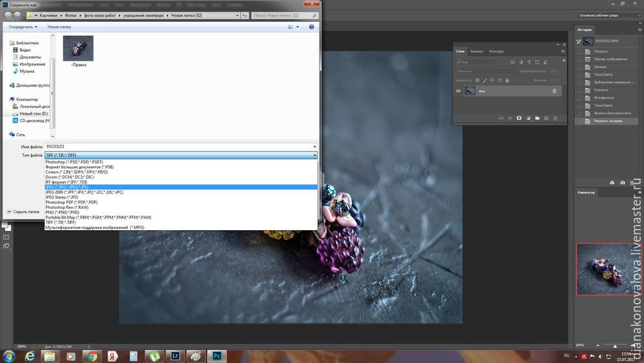Create a new layer group folder
This screenshot has height=363, width=644.
tap(537, 119)
